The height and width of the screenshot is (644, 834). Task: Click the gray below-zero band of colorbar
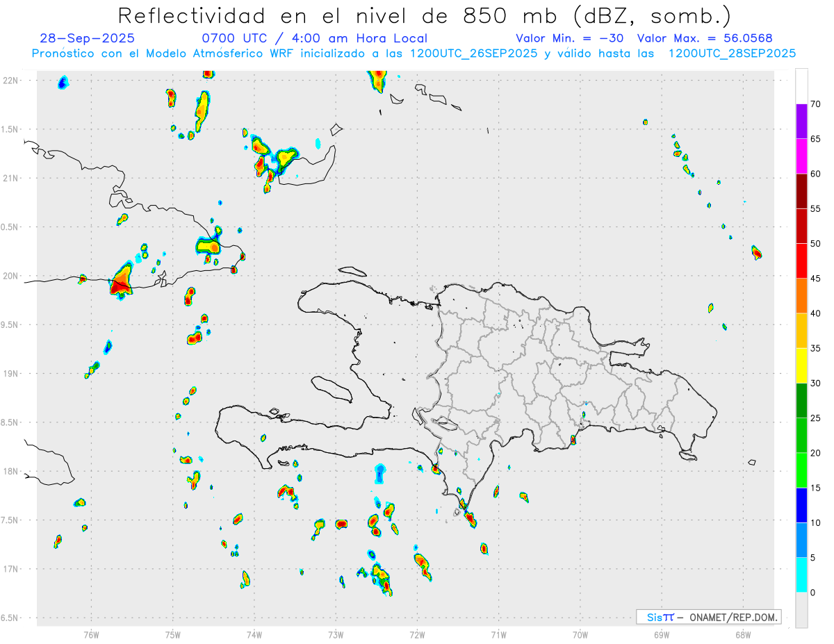(x=801, y=610)
